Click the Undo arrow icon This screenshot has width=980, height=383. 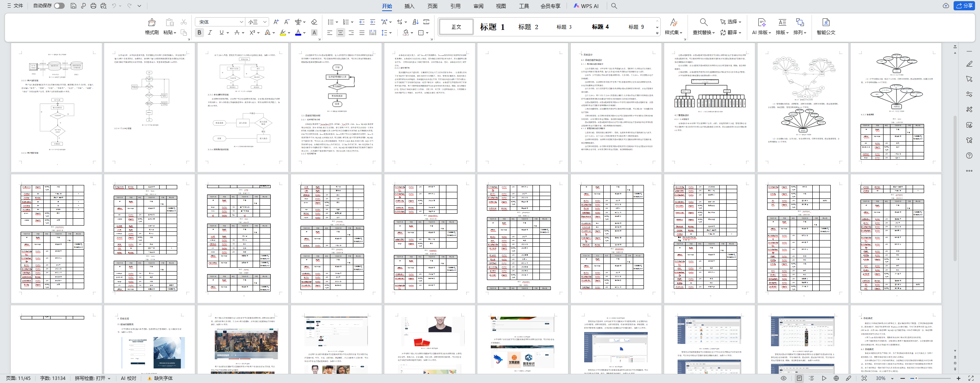(x=114, y=6)
